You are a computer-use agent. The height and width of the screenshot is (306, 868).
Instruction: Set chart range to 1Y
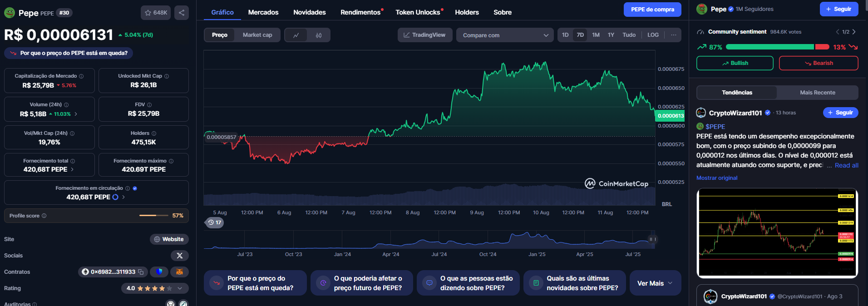click(611, 35)
